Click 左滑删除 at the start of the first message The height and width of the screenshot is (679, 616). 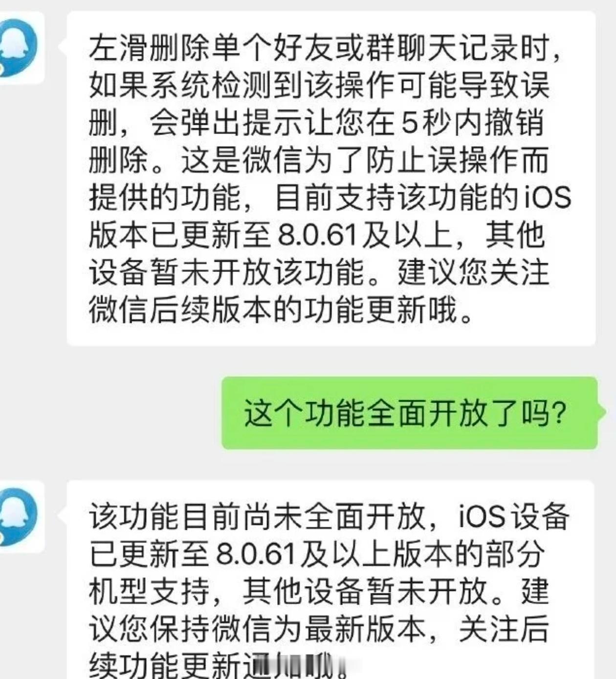point(150,48)
